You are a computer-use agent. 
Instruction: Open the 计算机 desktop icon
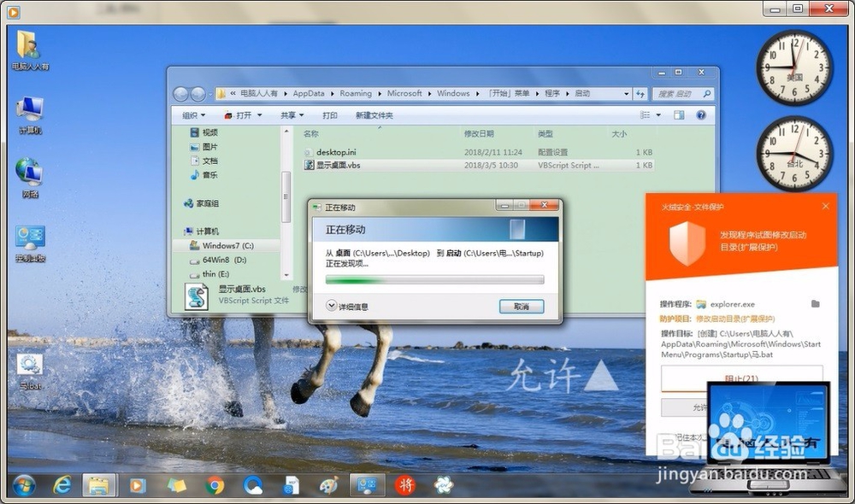(29, 115)
